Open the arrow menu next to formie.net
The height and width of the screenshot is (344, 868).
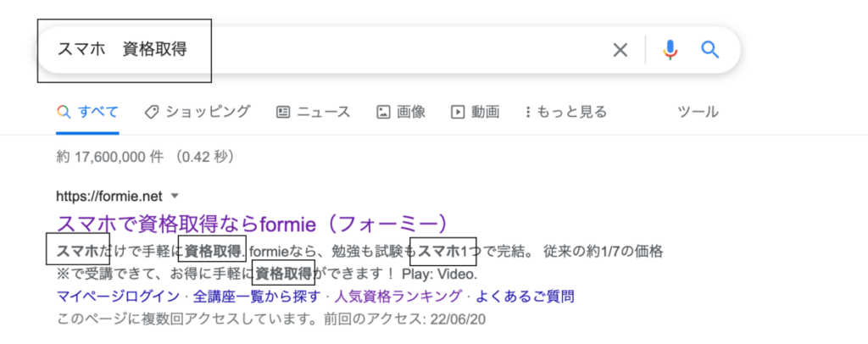click(x=175, y=195)
